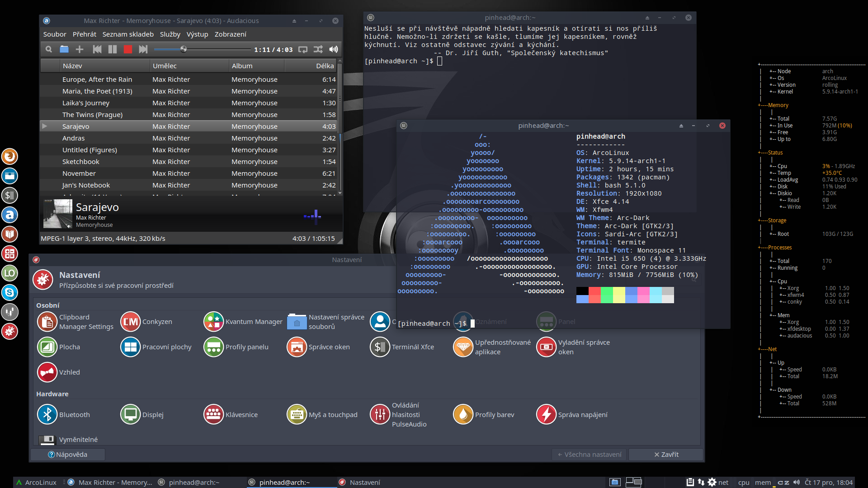This screenshot has width=868, height=488.
Task: Click the panel clock showing 18:04
Action: tap(828, 483)
